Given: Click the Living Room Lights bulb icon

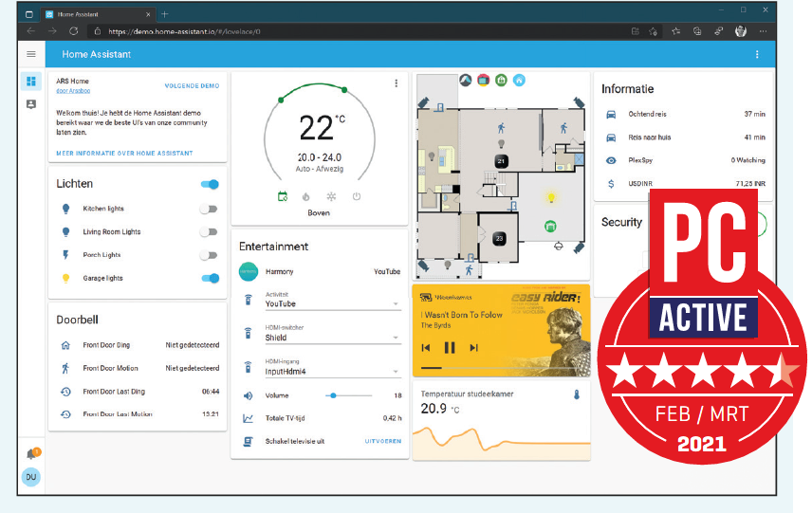Looking at the screenshot, I should pyautogui.click(x=65, y=232).
